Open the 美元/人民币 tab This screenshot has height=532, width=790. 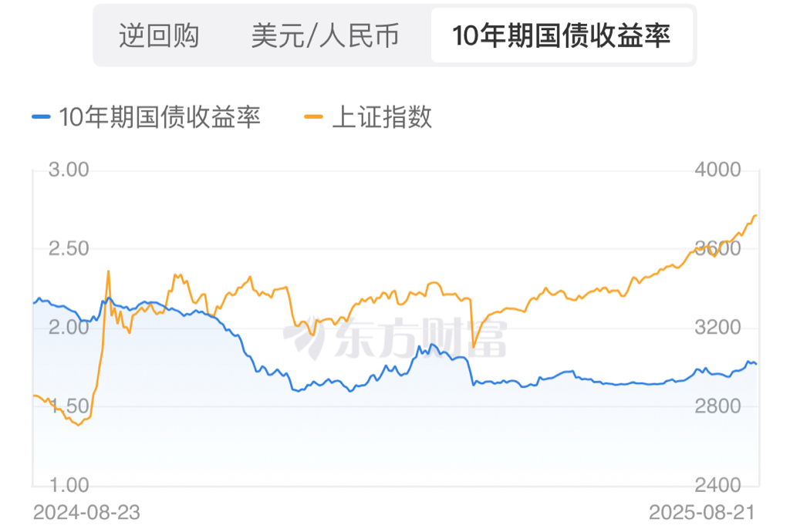(x=325, y=35)
